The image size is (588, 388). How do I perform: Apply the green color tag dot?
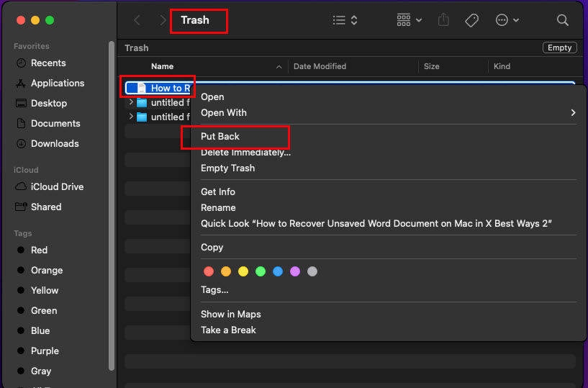click(261, 271)
